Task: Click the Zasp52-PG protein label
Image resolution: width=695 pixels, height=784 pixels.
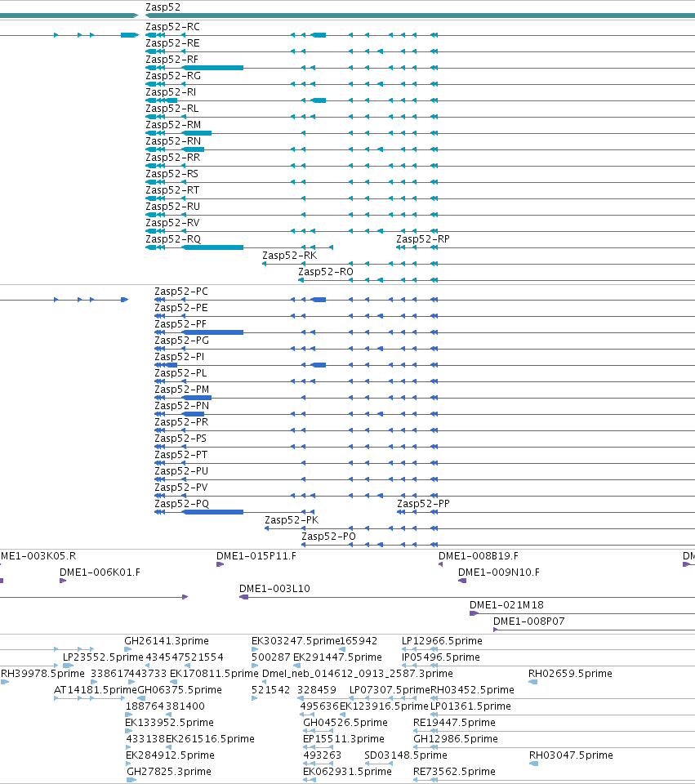Action: (x=181, y=341)
